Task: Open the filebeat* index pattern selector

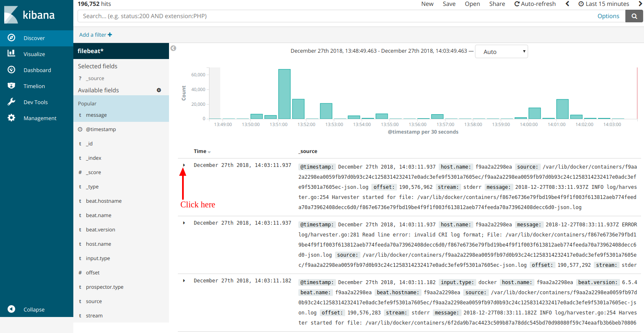Action: coord(121,51)
